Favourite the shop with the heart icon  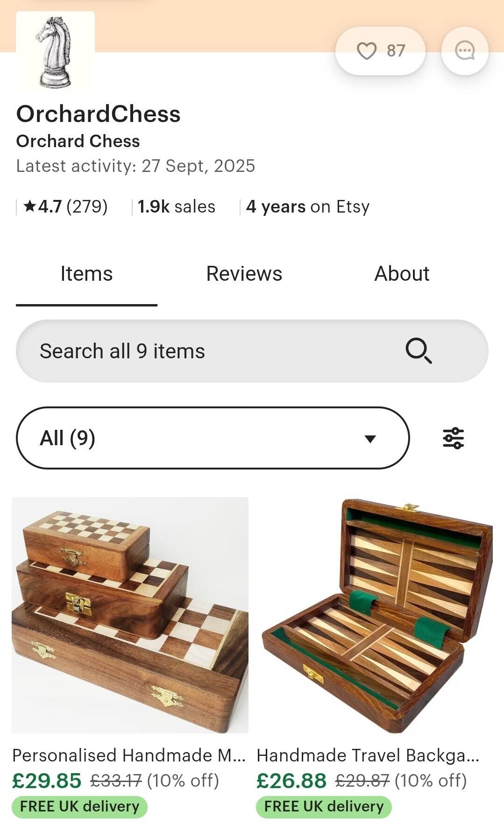click(380, 50)
